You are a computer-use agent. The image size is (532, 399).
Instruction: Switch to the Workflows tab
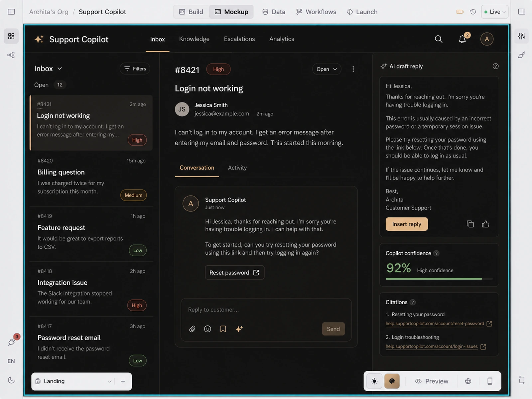[316, 12]
